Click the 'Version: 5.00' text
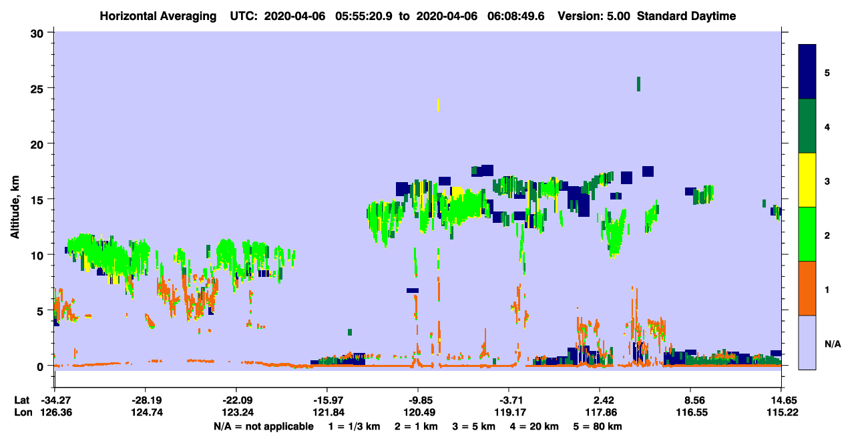Image resolution: width=868 pixels, height=445 pixels. 593,16
